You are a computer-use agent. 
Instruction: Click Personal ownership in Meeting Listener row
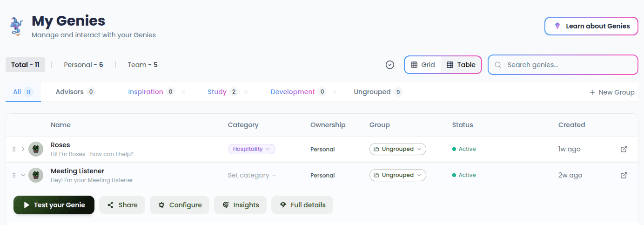click(322, 176)
